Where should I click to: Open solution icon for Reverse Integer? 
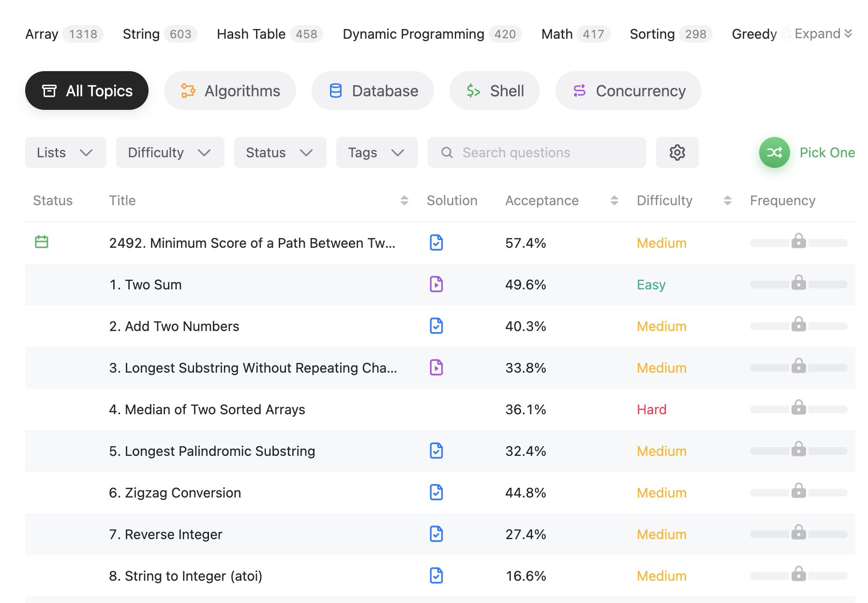click(x=436, y=534)
